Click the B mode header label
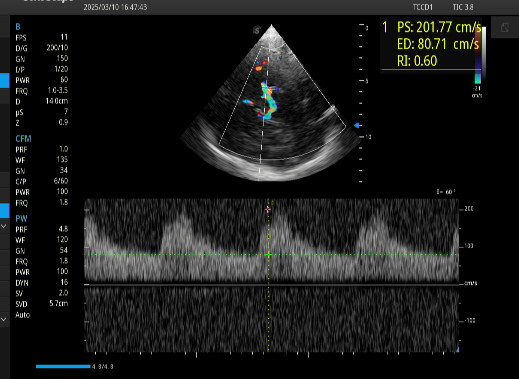Image resolution: width=519 pixels, height=379 pixels. 18,27
